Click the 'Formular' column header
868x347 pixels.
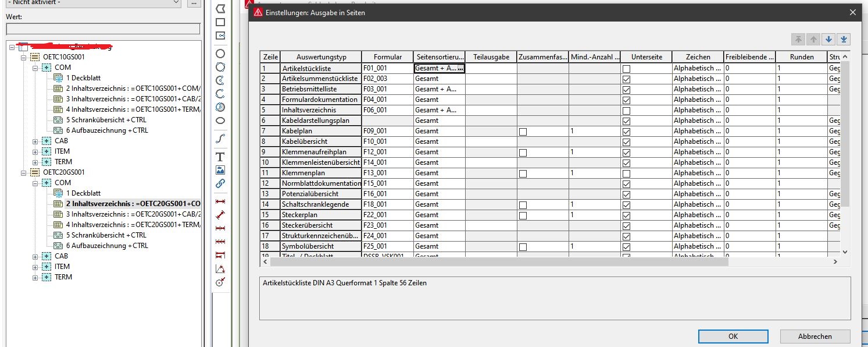tap(388, 57)
